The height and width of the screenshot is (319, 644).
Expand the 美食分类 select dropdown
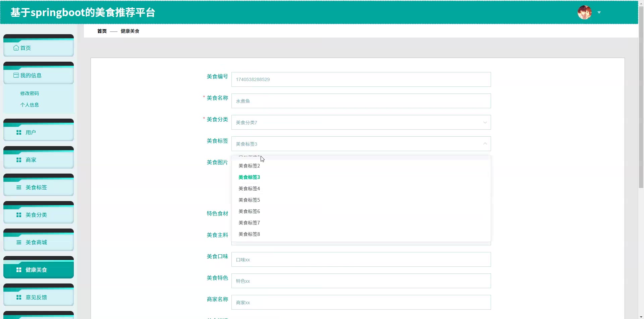coord(485,123)
